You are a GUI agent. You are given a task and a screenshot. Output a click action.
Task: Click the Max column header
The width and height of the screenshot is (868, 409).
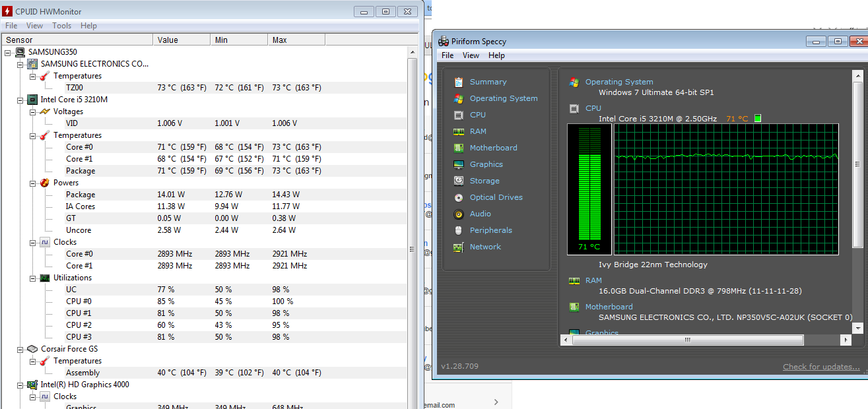(296, 40)
